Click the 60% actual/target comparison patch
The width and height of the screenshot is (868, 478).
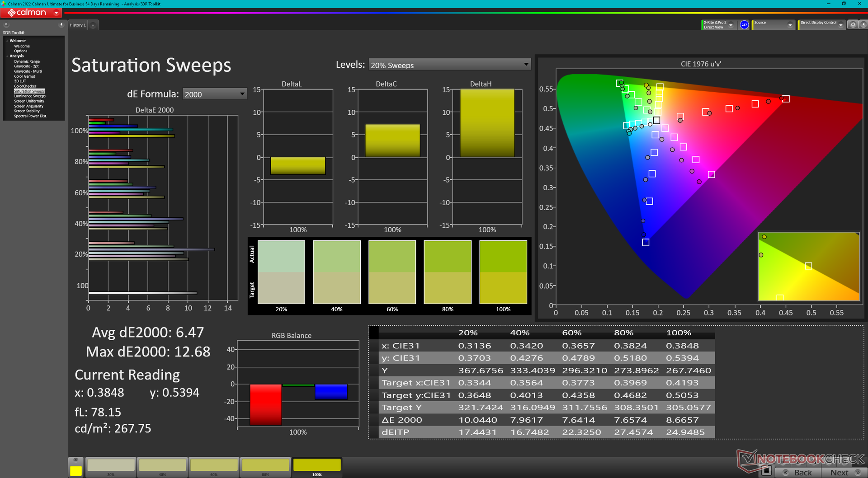(392, 272)
